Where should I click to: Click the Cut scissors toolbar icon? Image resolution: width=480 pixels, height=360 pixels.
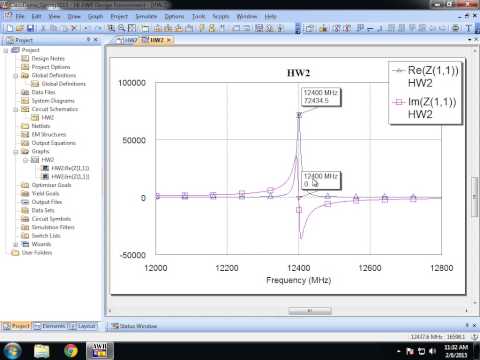(x=43, y=28)
